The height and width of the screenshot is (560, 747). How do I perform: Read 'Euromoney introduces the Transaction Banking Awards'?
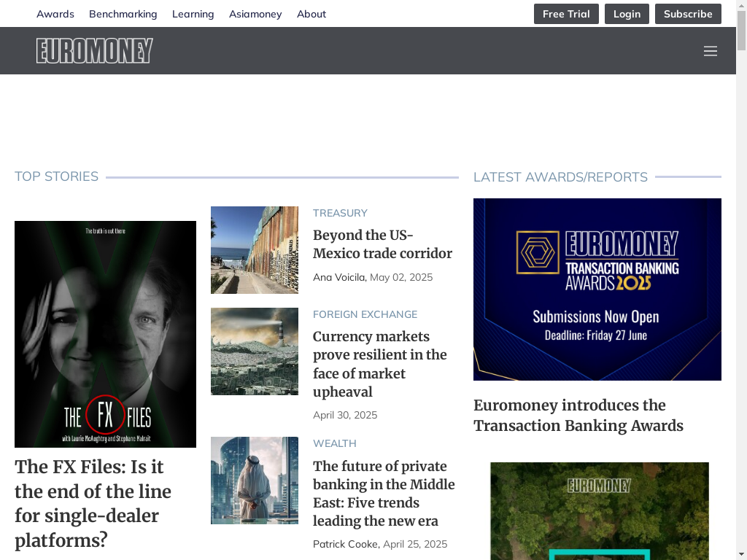click(x=578, y=415)
